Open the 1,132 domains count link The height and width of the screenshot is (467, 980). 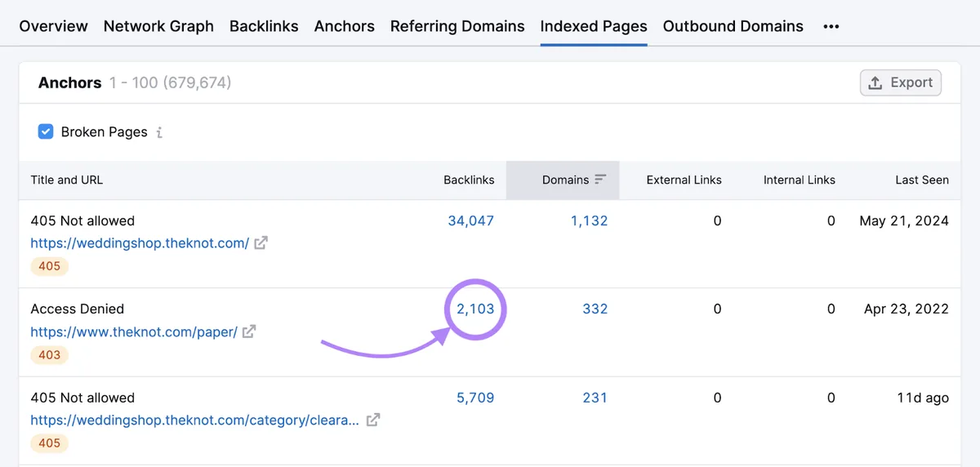point(590,220)
